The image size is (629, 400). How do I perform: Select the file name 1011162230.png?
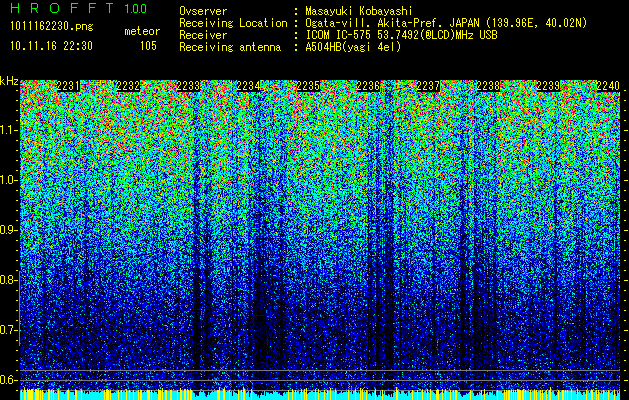point(52,26)
